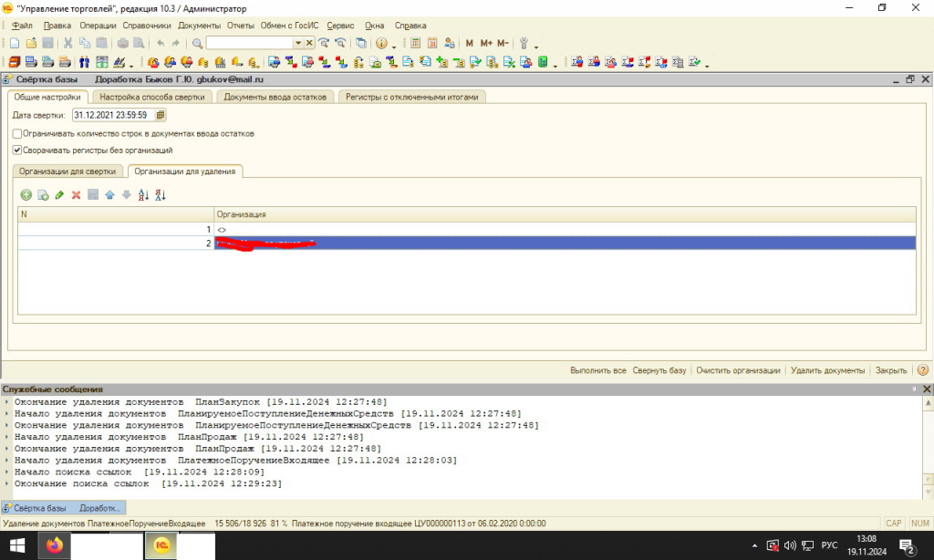Click the M+ memory button
Viewport: 934px width, 560px height.
click(486, 44)
